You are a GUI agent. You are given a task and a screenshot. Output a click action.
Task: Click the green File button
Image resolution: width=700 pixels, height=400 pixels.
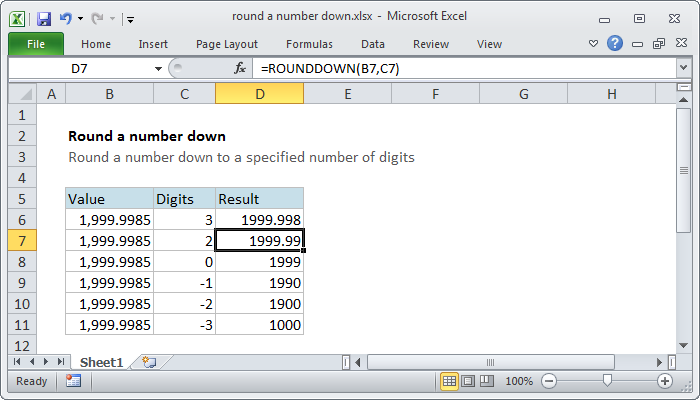pyautogui.click(x=35, y=44)
